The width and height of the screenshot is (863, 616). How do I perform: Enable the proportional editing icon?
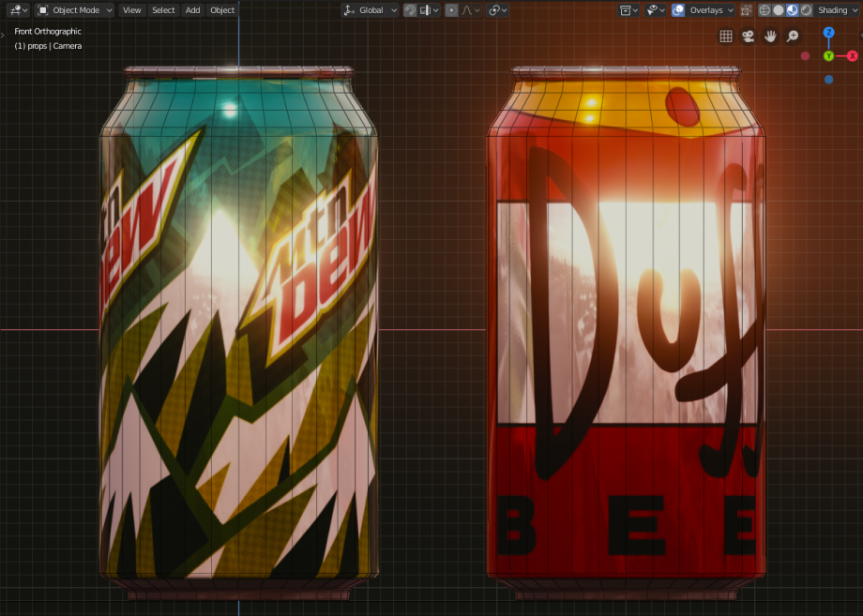click(x=451, y=10)
